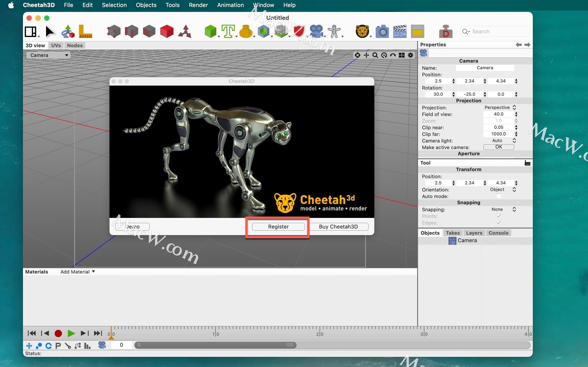Image resolution: width=588 pixels, height=367 pixels.
Task: Toggle the Edges snapping checkbox
Action: [499, 223]
